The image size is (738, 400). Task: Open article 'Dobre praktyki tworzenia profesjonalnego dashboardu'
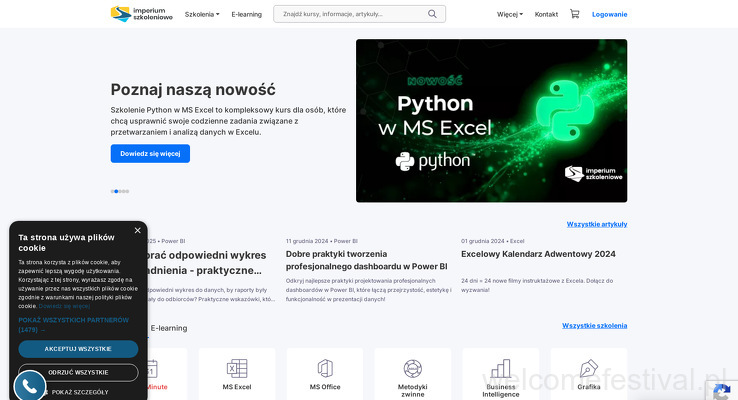366,260
